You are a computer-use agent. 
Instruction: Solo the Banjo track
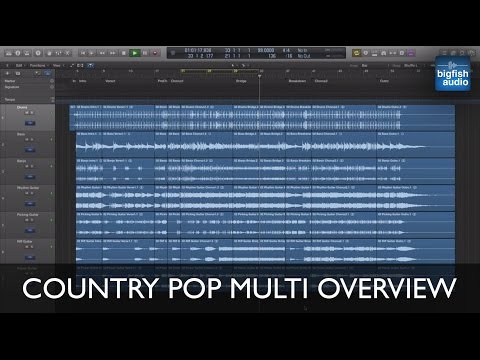tap(32, 166)
